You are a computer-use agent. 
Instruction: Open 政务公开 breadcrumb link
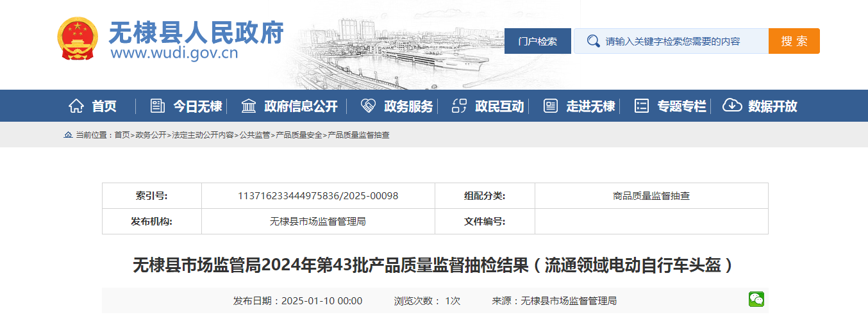pos(151,135)
